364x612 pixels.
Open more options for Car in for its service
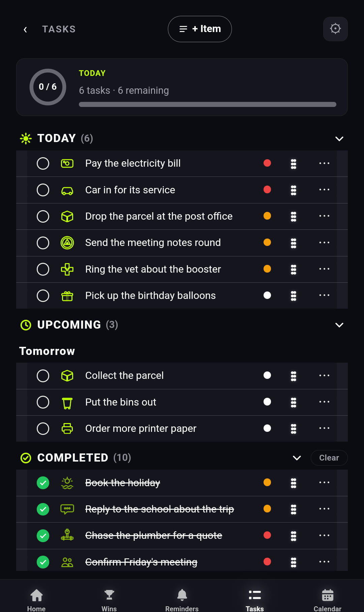click(324, 190)
